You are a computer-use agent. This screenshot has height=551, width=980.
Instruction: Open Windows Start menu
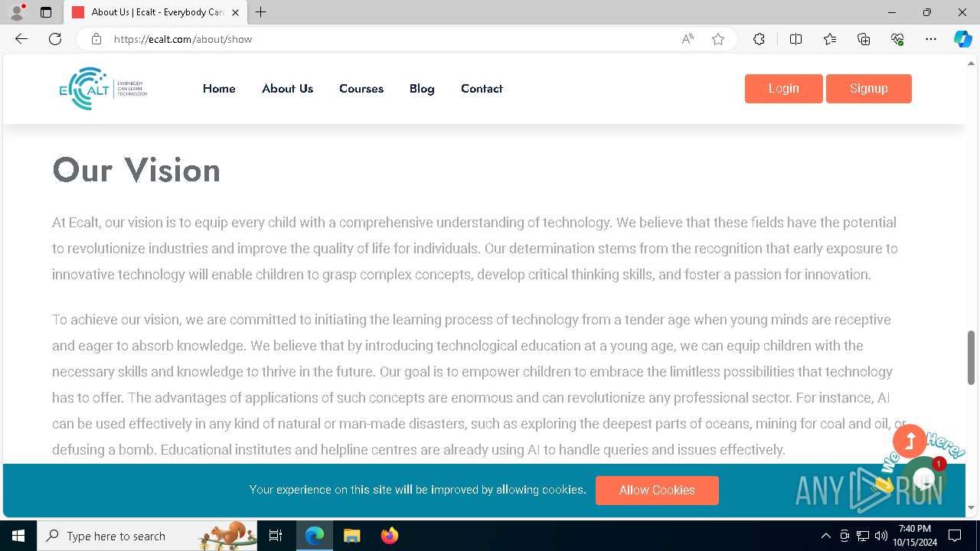point(18,536)
